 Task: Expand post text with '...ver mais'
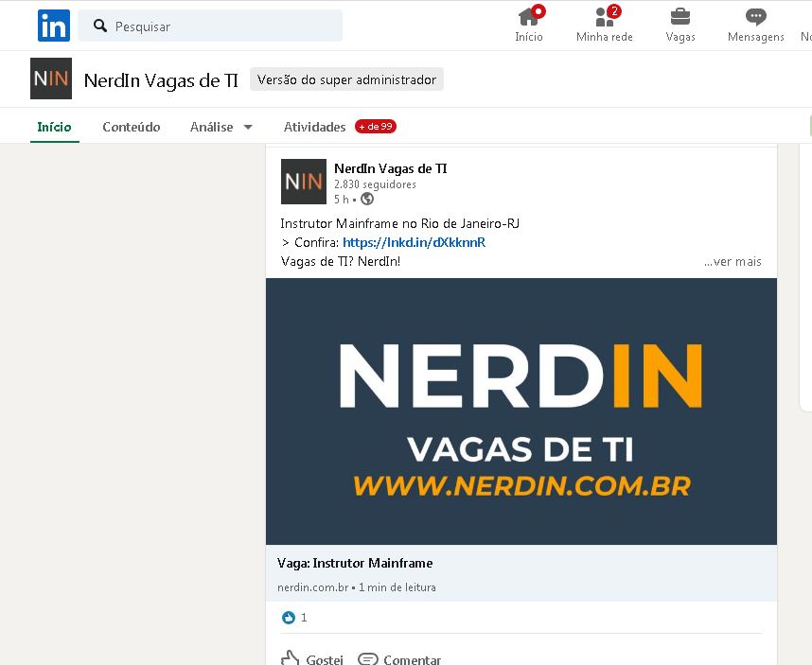point(733,261)
